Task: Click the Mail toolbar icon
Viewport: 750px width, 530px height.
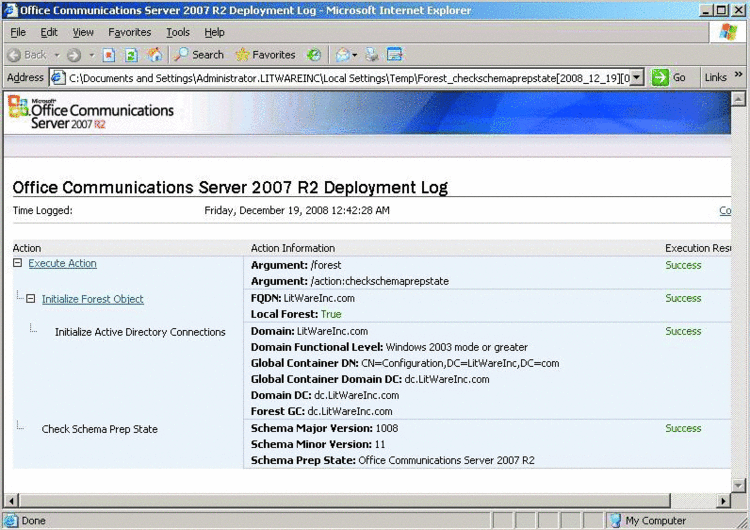Action: coord(343,55)
